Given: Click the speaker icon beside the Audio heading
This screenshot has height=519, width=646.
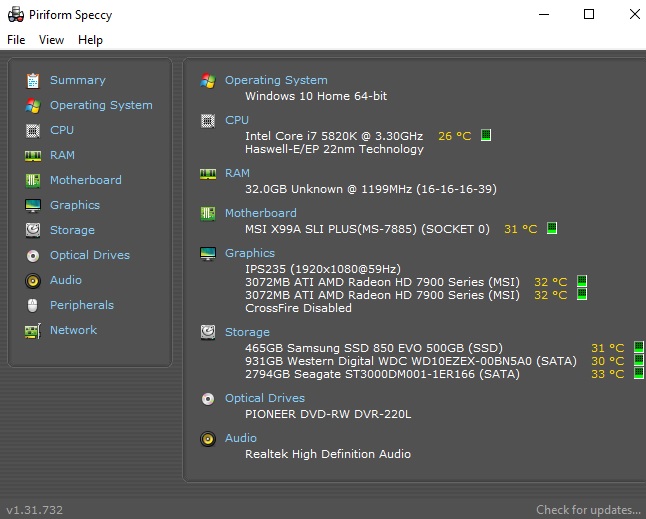Looking at the screenshot, I should pyautogui.click(x=208, y=438).
